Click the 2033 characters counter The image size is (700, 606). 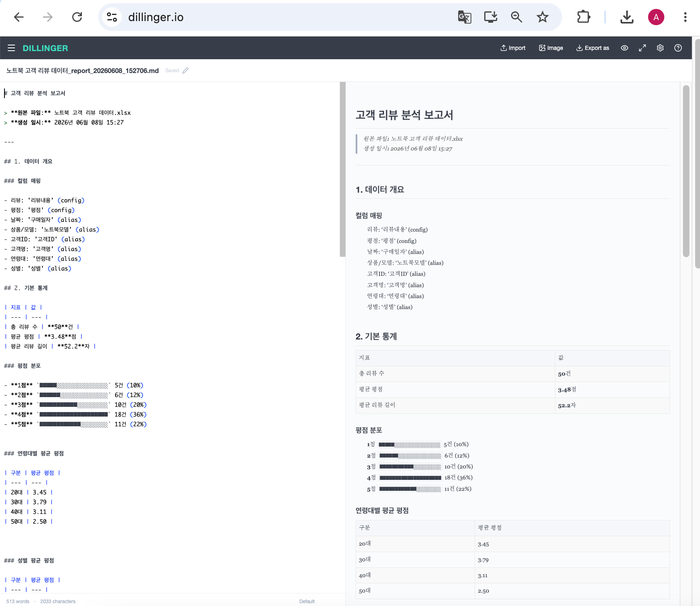coord(58,602)
